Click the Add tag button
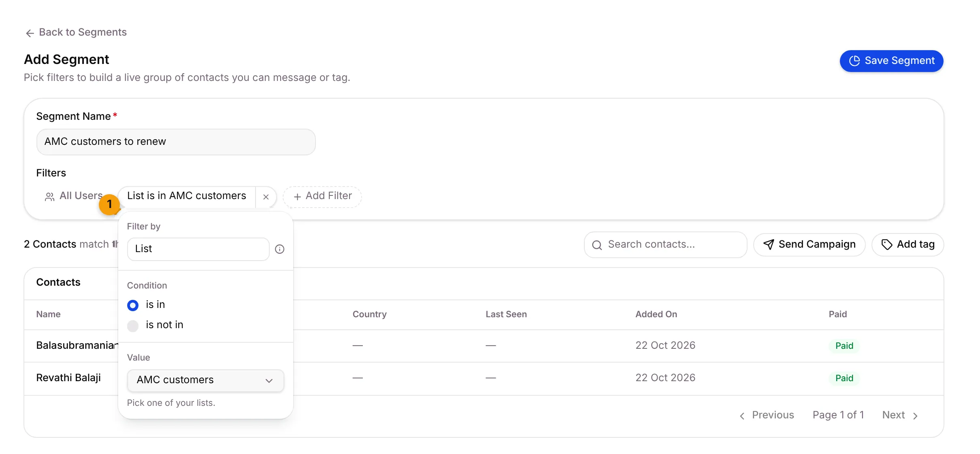 [908, 244]
